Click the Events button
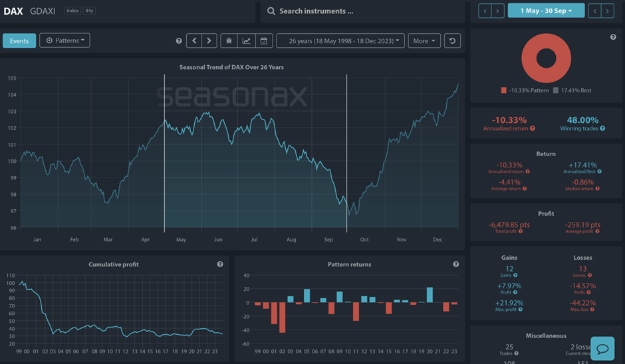 pyautogui.click(x=19, y=41)
